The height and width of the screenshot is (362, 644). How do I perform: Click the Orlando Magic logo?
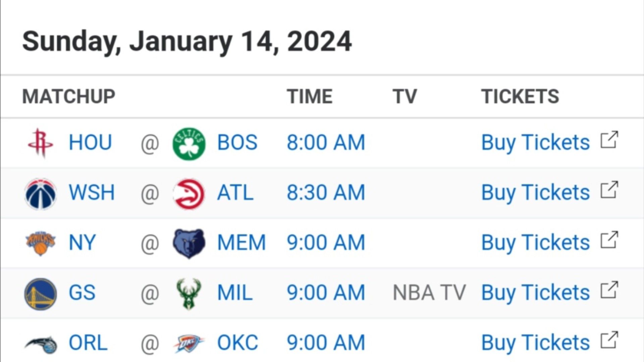click(41, 344)
